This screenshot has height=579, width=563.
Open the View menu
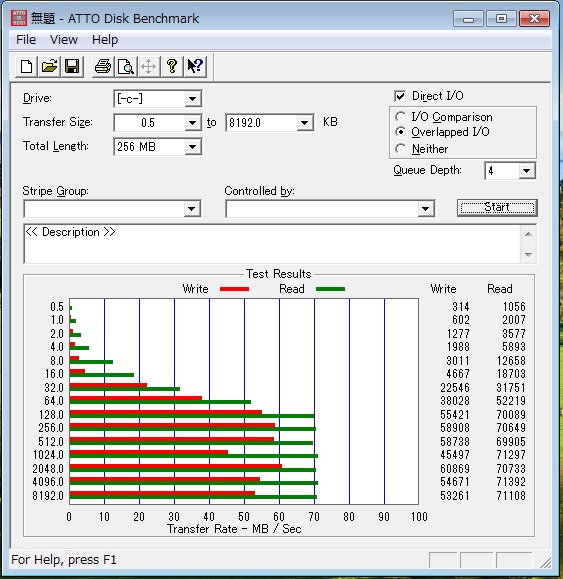[x=64, y=40]
